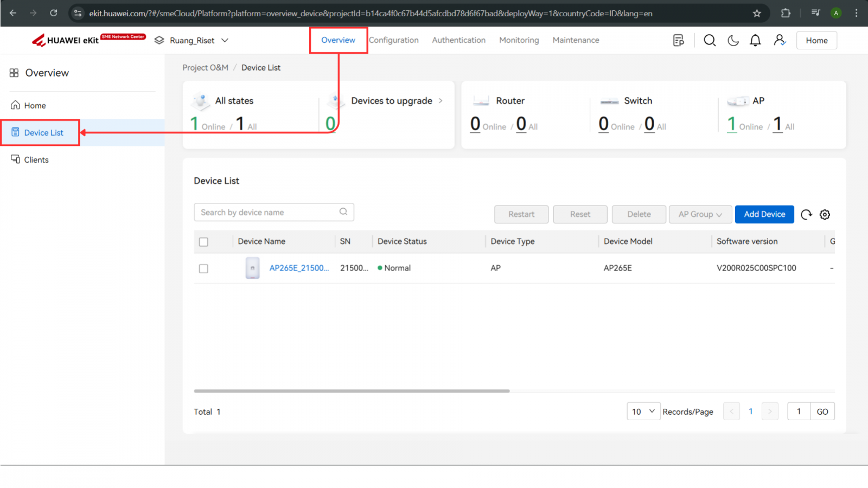Open Clients in the sidebar
This screenshot has width=868, height=488.
click(36, 160)
